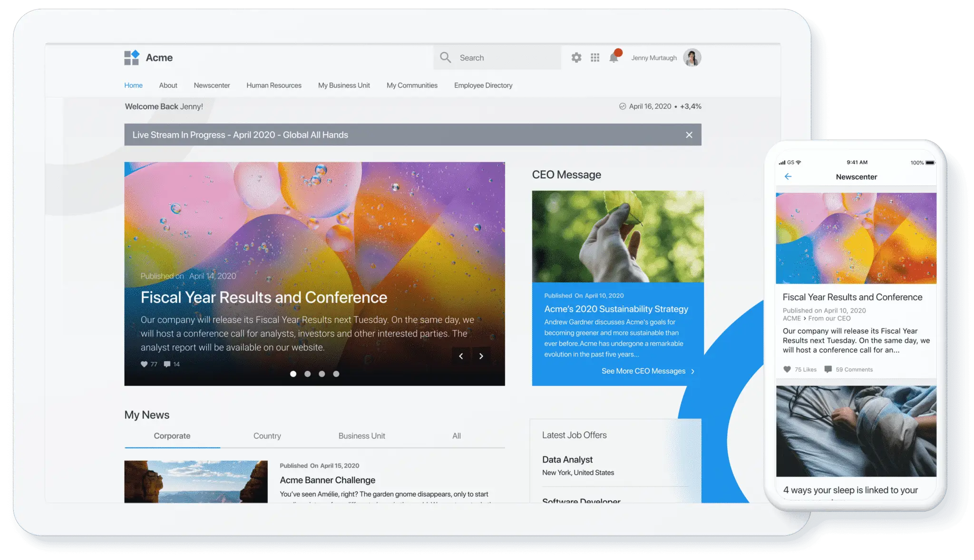The width and height of the screenshot is (974, 560).
Task: Click the Latest Job Offers heading
Action: [575, 435]
